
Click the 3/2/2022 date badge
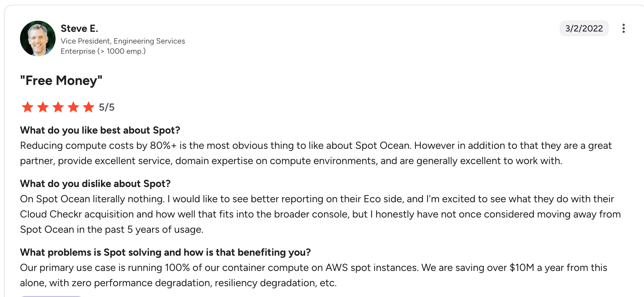pos(584,29)
